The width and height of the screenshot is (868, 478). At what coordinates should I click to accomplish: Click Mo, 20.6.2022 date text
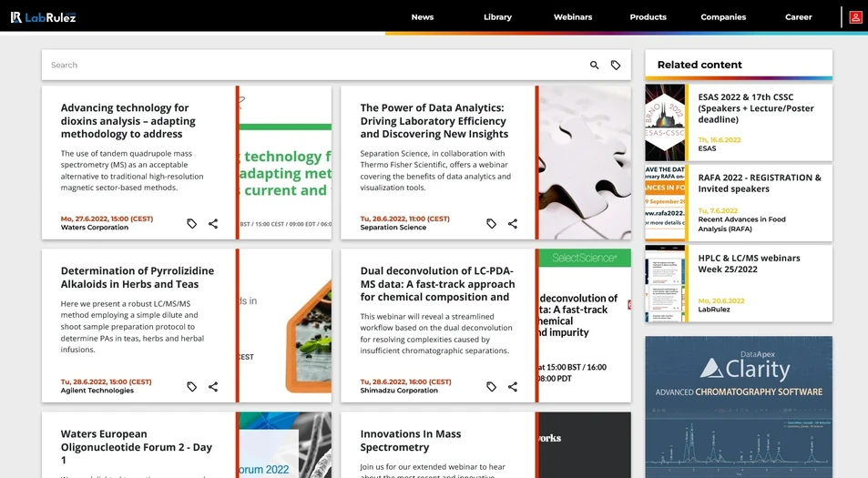tap(720, 301)
